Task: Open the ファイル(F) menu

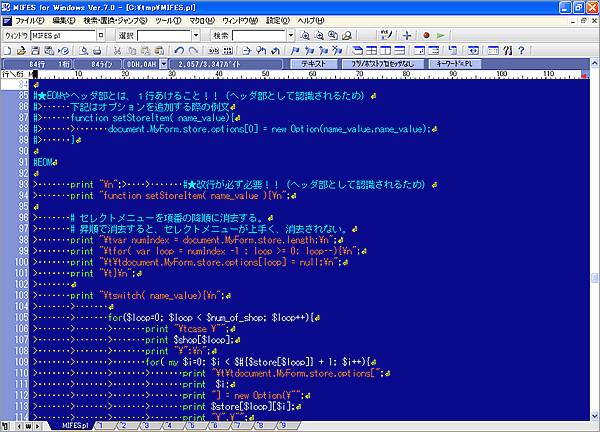Action: click(29, 21)
